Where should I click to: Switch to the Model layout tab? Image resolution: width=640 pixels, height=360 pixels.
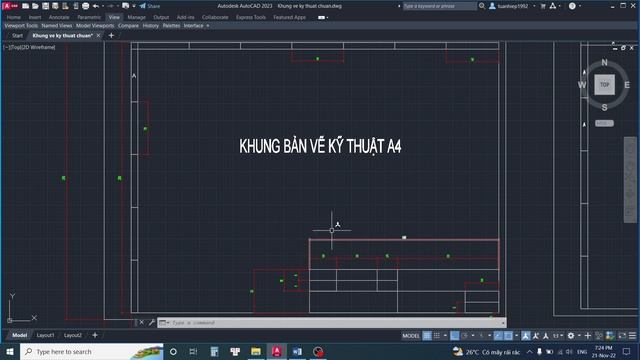(19, 335)
